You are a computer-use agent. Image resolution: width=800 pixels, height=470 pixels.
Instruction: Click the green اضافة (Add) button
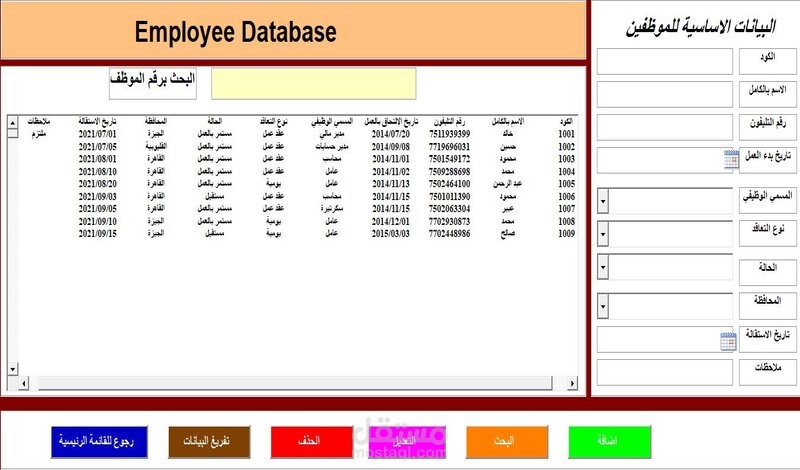[610, 442]
